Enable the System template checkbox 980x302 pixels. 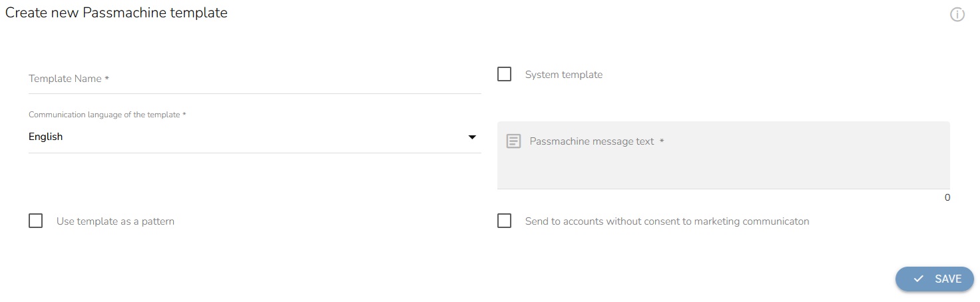505,74
